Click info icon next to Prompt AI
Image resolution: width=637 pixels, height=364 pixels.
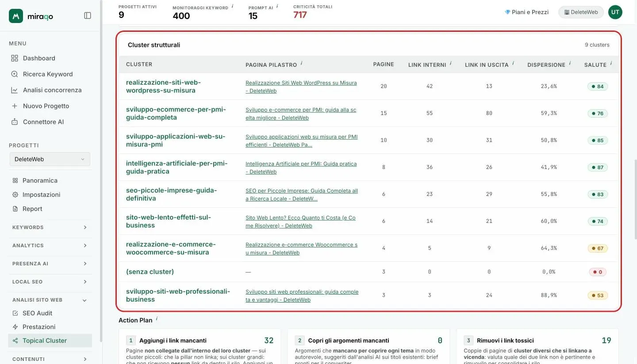[277, 7]
